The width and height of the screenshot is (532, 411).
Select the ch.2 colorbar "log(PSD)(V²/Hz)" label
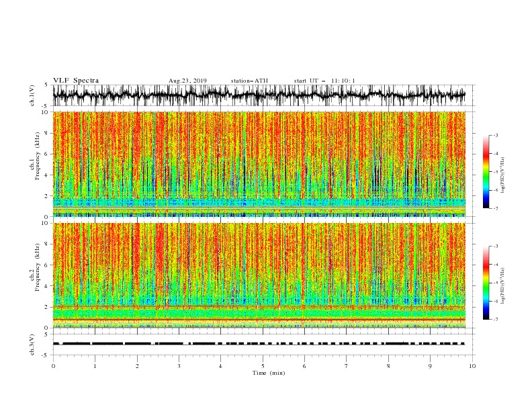pyautogui.click(x=503, y=286)
